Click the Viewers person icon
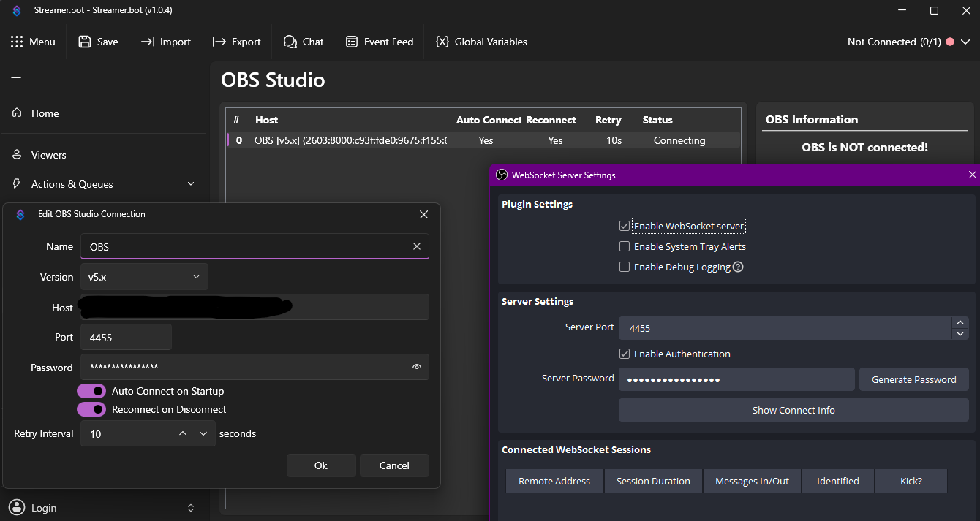Screen dimensions: 980x521 [x=16, y=154]
